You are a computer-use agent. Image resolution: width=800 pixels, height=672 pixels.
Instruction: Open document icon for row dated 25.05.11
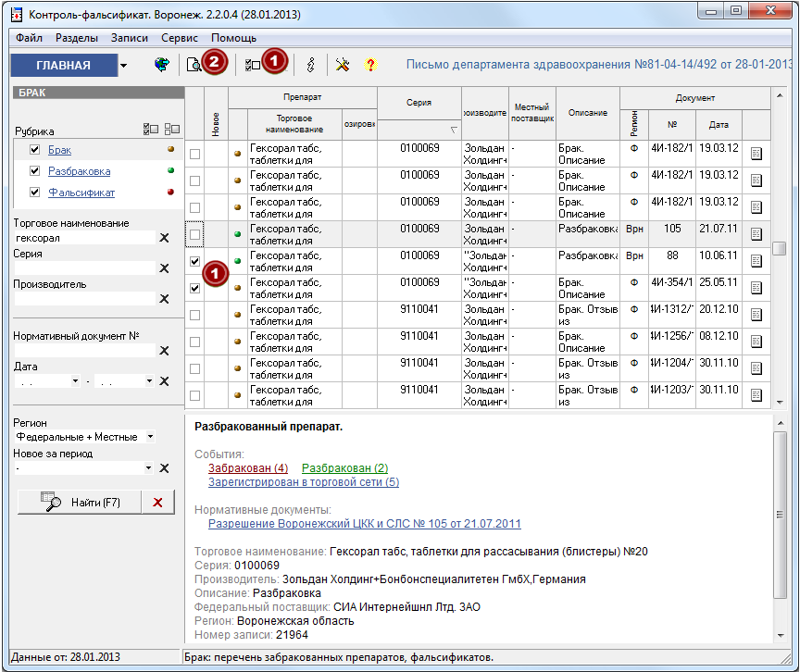click(756, 288)
